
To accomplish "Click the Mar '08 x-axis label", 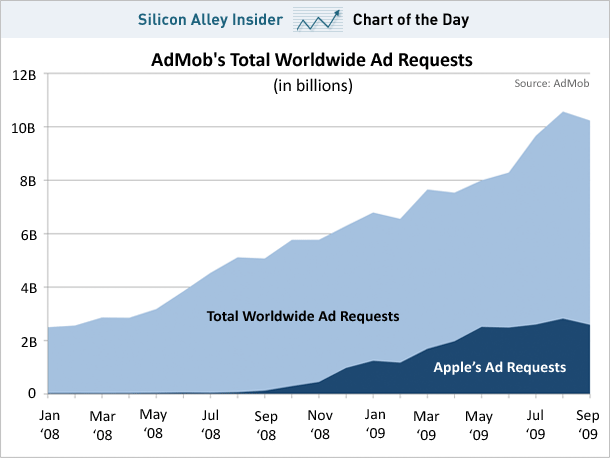I will [x=102, y=425].
